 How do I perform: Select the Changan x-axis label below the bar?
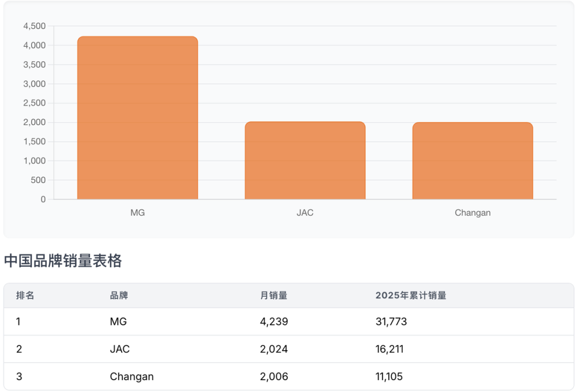(x=473, y=213)
